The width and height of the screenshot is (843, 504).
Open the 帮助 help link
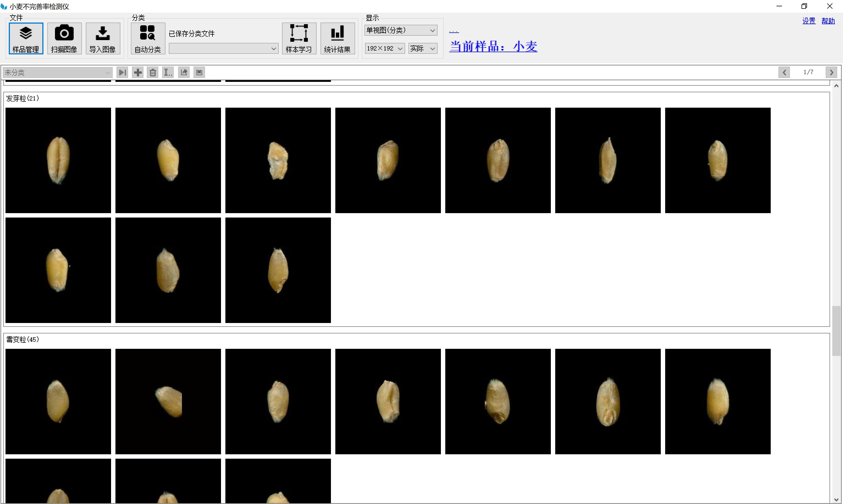tap(828, 21)
